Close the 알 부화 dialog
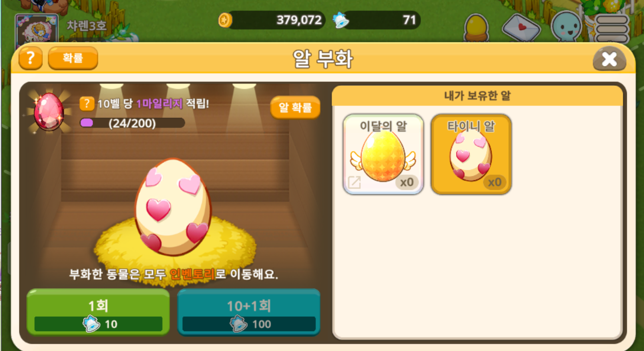Viewport: 644px width, 351px height. 609,59
